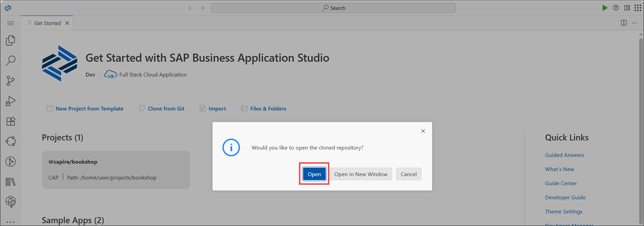Screen dimensions: 644x226
Task: Go forward using the right arrow
Action: (x=202, y=8)
